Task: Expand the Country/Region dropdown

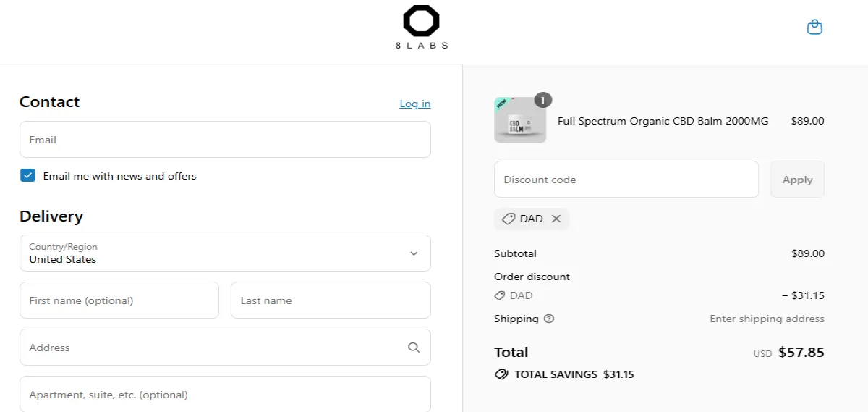Action: coord(225,253)
